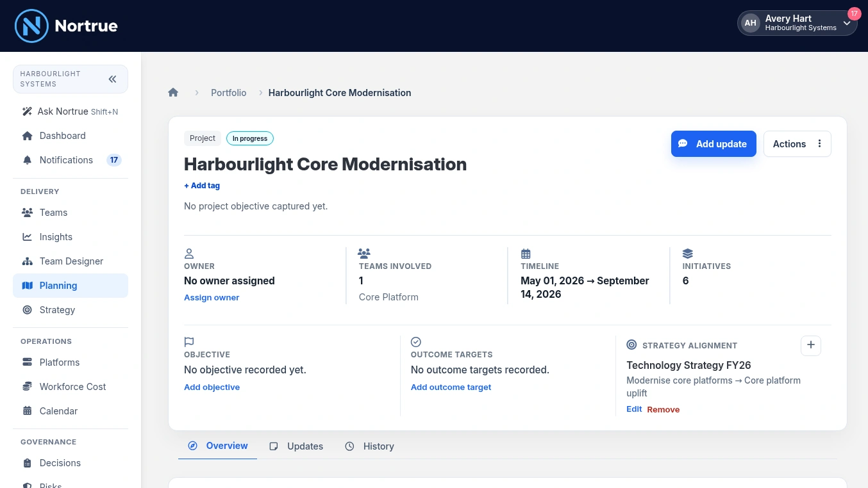Click the Initiatives layers icon
Image resolution: width=868 pixels, height=488 pixels.
[688, 254]
